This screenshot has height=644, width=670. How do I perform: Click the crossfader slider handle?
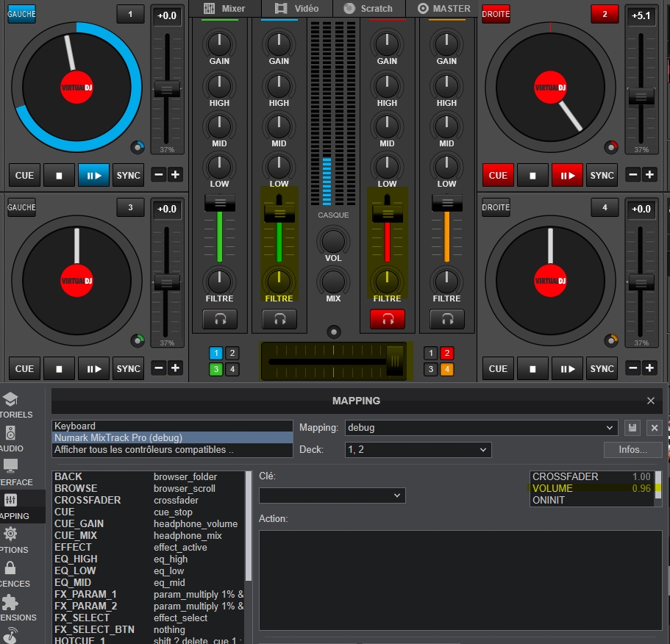pos(395,361)
